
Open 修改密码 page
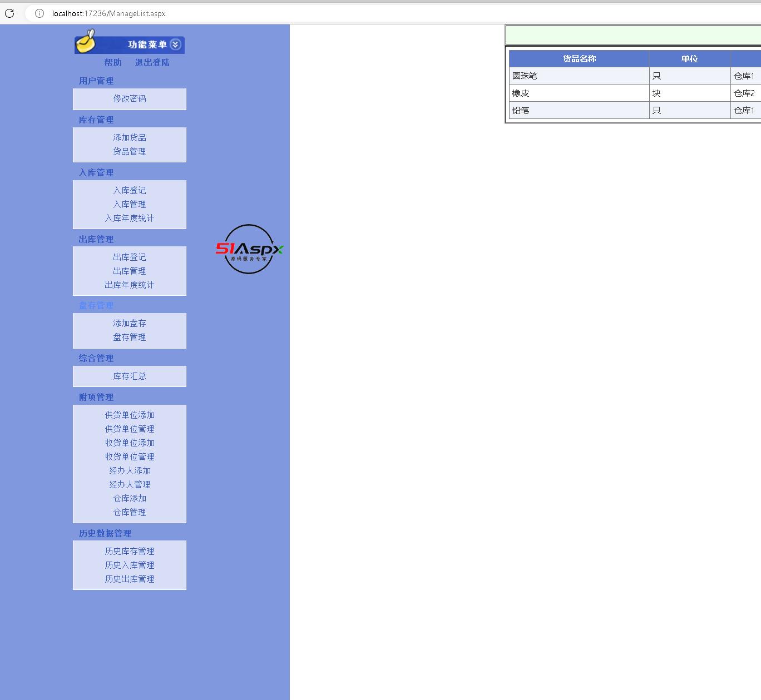click(x=130, y=98)
